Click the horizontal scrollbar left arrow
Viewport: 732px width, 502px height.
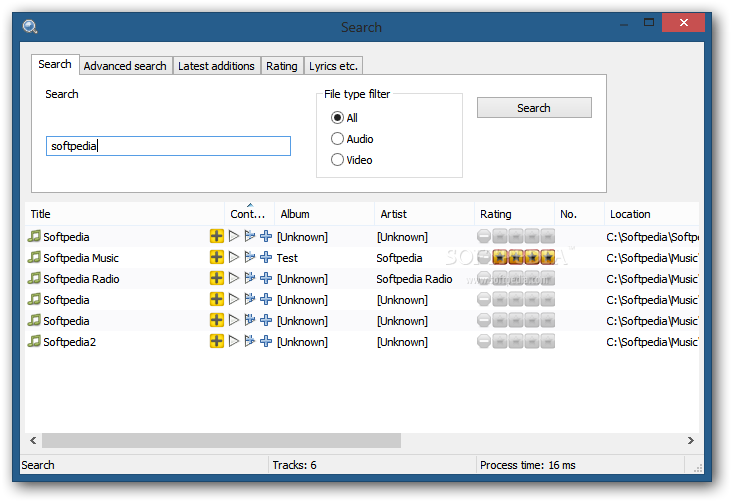(x=33, y=440)
